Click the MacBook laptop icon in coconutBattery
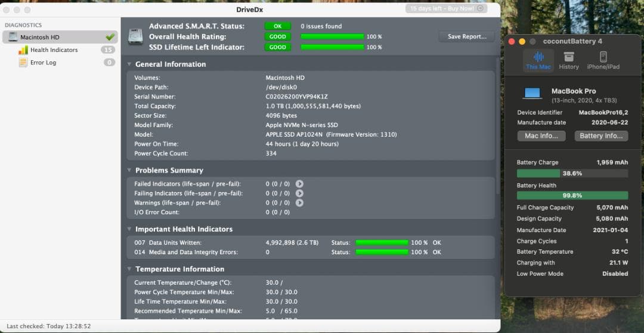 [532, 93]
